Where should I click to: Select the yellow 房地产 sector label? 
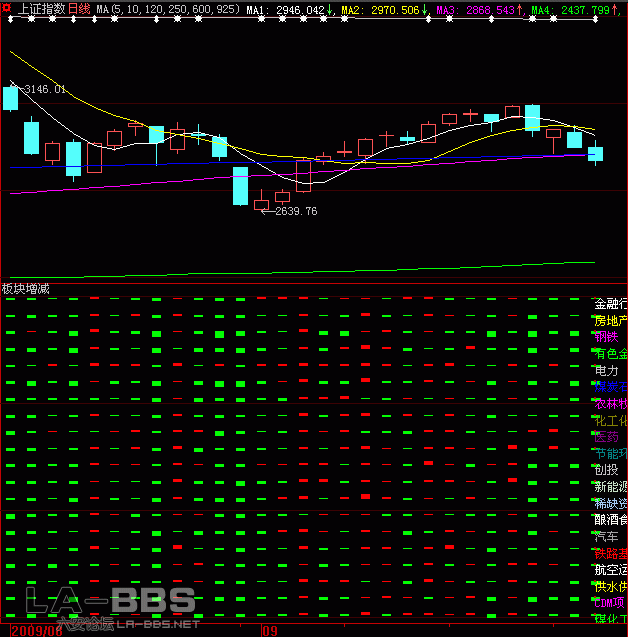point(610,321)
